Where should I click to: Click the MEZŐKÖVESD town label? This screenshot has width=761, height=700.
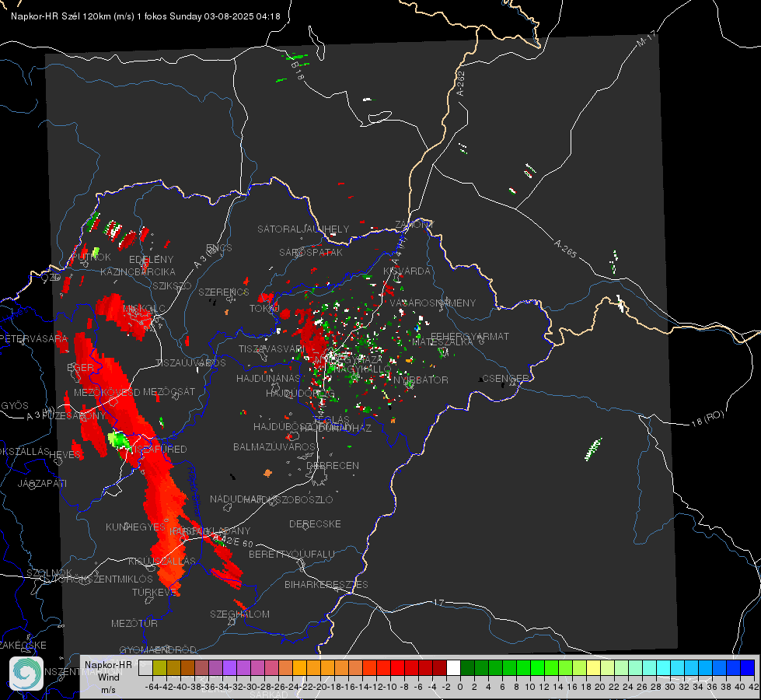[x=106, y=392]
